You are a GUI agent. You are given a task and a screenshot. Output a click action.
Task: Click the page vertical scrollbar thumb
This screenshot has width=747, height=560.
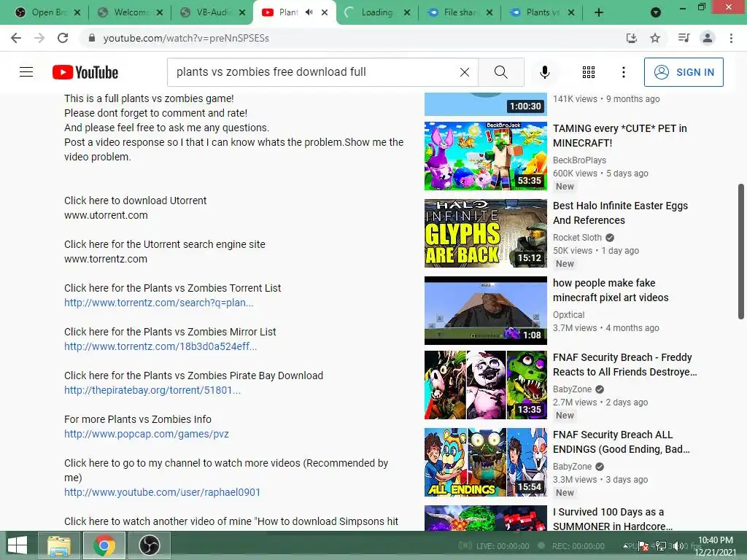pos(741,252)
